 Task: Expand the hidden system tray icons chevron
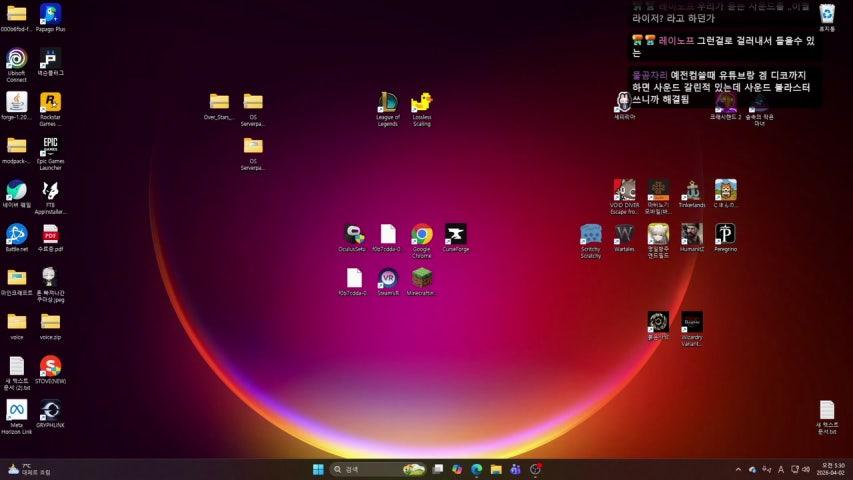pyautogui.click(x=739, y=469)
